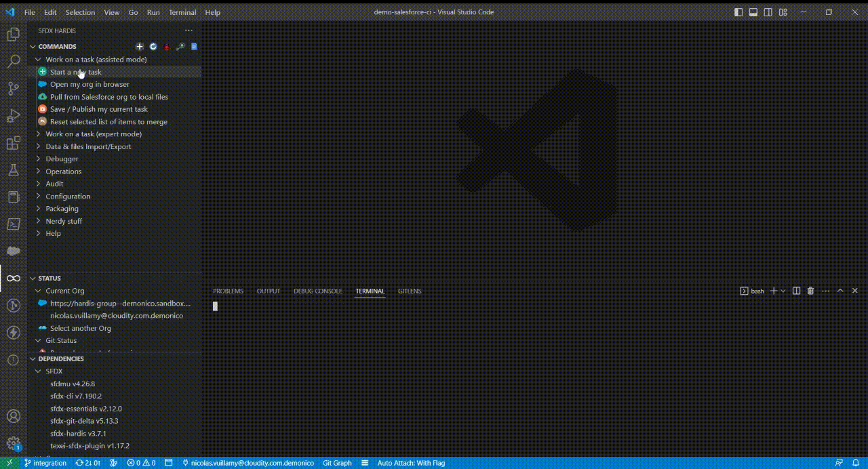Open the Terminal menu in the menu bar
Viewport: 868px width, 469px height.
point(182,12)
